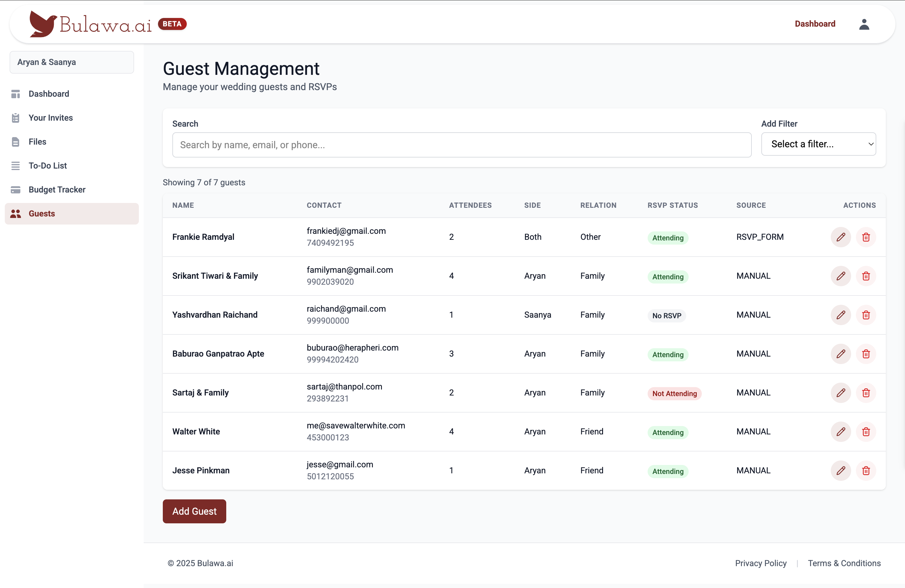Edit Yashvardhan Raichand's guest details
The width and height of the screenshot is (905, 588).
(x=840, y=315)
